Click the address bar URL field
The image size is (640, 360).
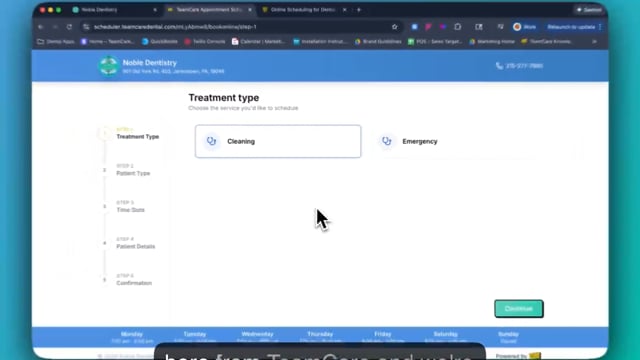click(x=241, y=27)
